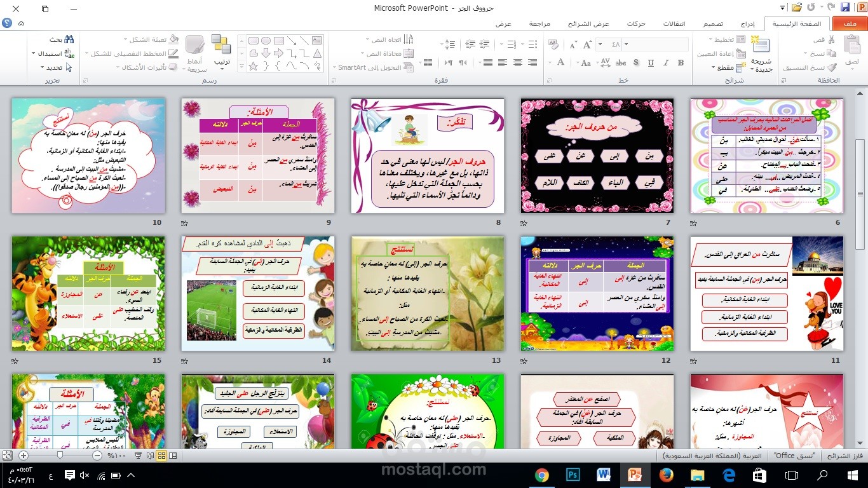Image resolution: width=868 pixels, height=488 pixels.
Task: Zoom in using the plus on zoom slider
Action: point(23,456)
